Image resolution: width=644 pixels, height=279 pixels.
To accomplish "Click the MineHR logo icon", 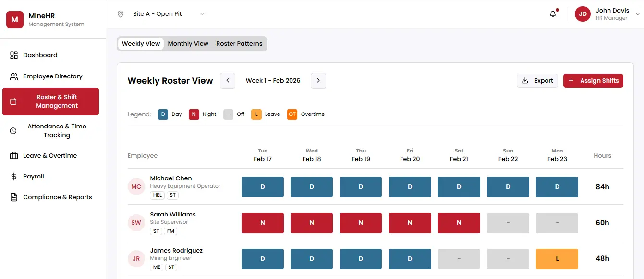I will [15, 20].
